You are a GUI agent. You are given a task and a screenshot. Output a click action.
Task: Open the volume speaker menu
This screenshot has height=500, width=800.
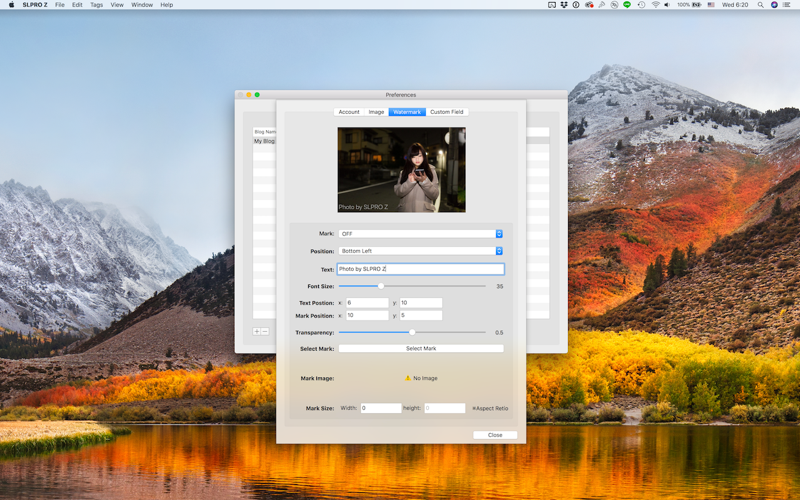tap(667, 5)
